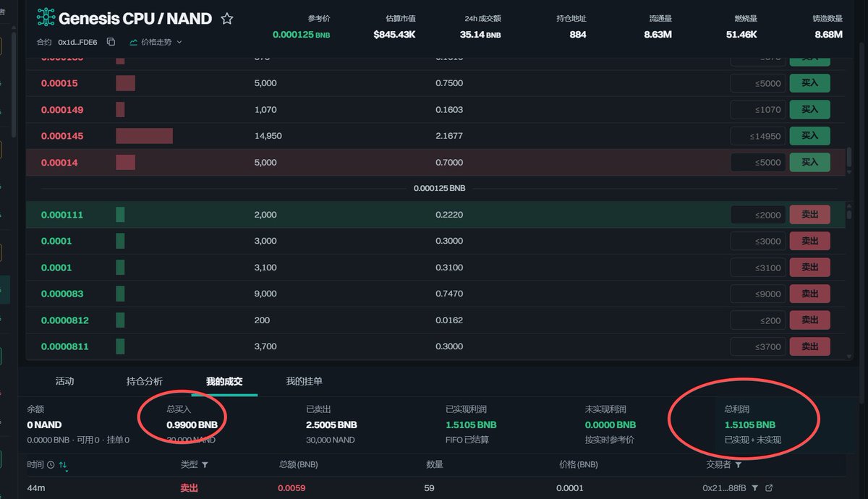Focus the ≤3700 sell amount field
868x499 pixels.
coord(758,346)
